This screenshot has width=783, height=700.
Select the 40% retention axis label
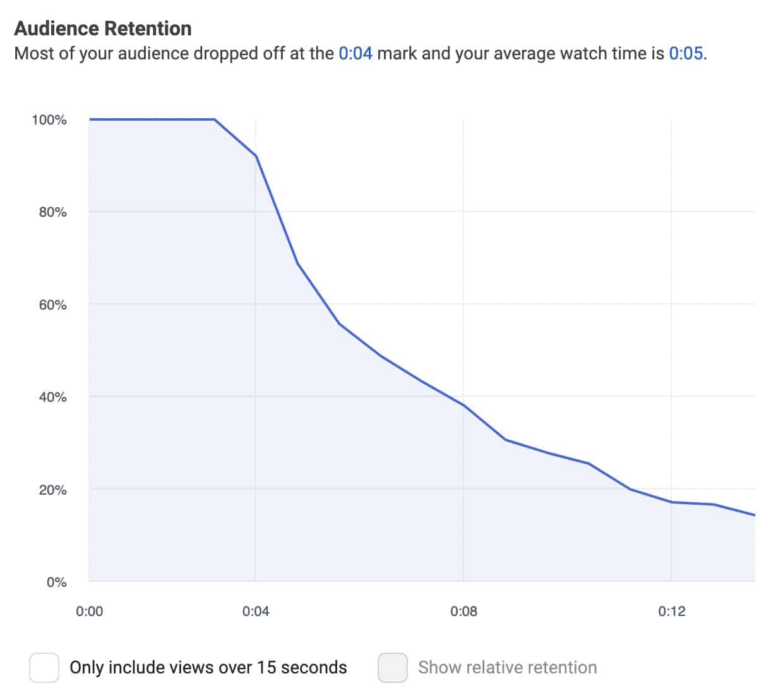(x=52, y=397)
